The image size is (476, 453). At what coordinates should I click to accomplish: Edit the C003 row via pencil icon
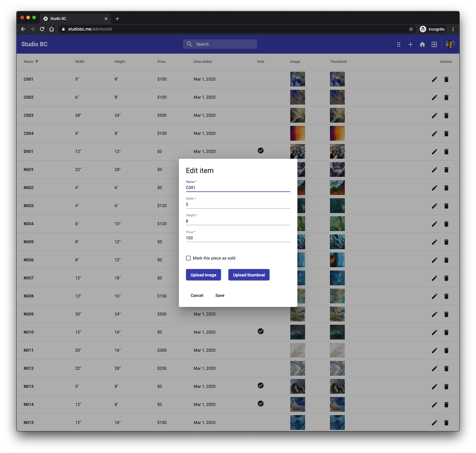[434, 116]
